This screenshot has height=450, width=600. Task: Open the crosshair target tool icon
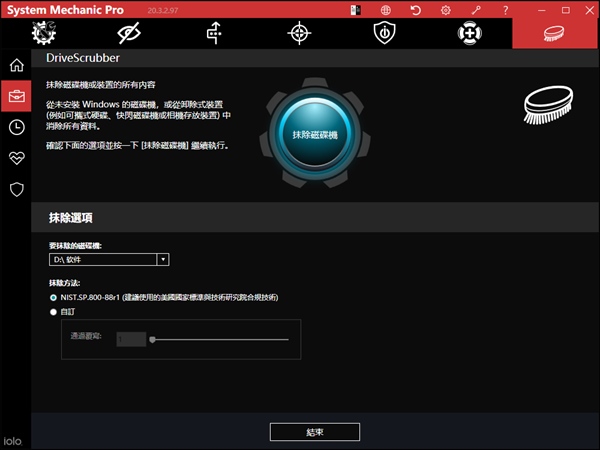click(x=299, y=33)
